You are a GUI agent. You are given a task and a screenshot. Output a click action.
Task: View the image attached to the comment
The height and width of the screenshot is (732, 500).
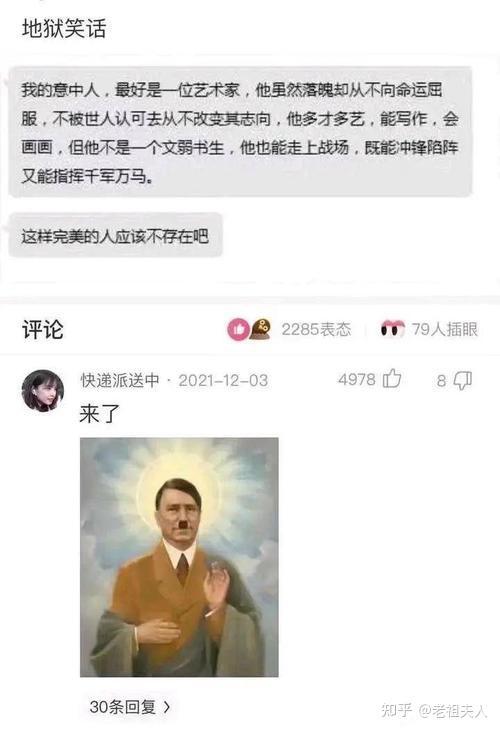point(179,557)
